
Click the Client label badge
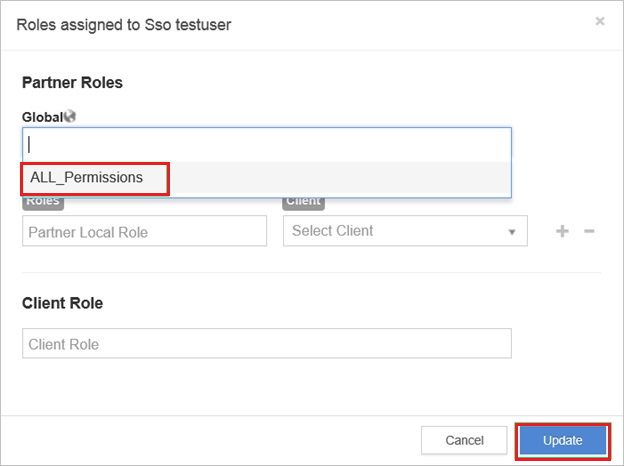pyautogui.click(x=303, y=201)
